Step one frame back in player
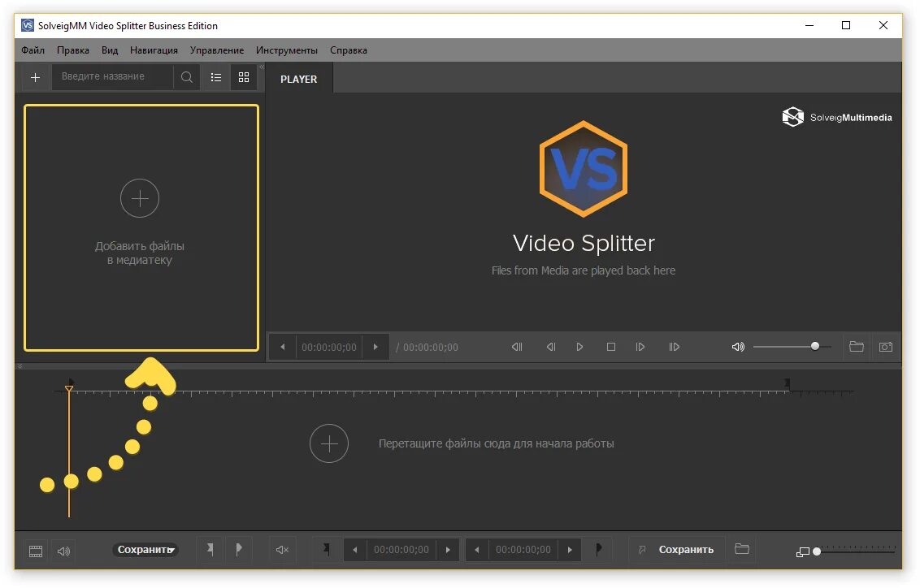This screenshot has width=920, height=588. click(x=551, y=347)
